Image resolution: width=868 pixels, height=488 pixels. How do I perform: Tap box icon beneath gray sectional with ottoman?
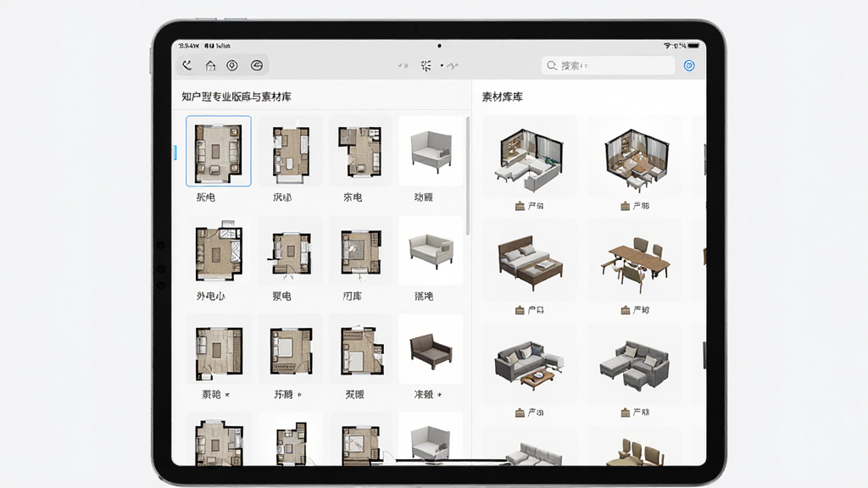(x=625, y=413)
